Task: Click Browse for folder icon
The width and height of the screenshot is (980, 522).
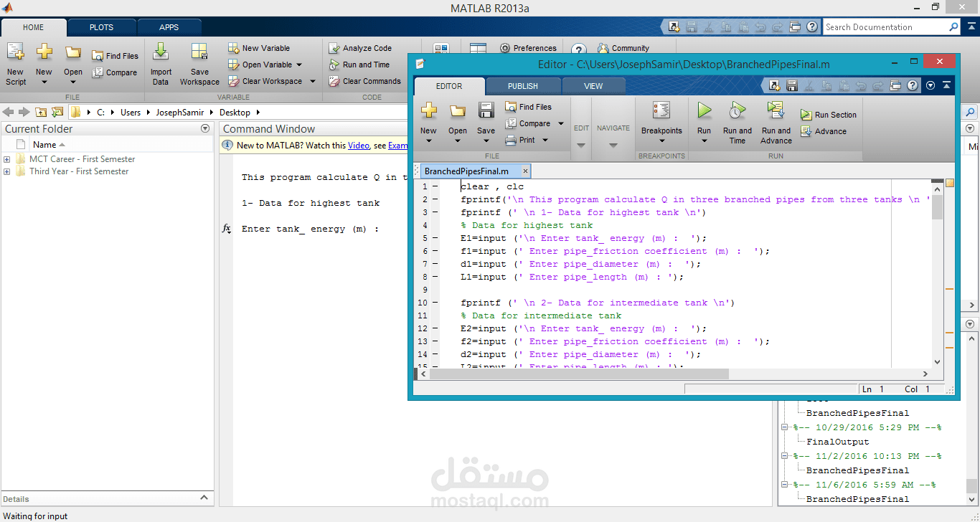Action: point(57,112)
